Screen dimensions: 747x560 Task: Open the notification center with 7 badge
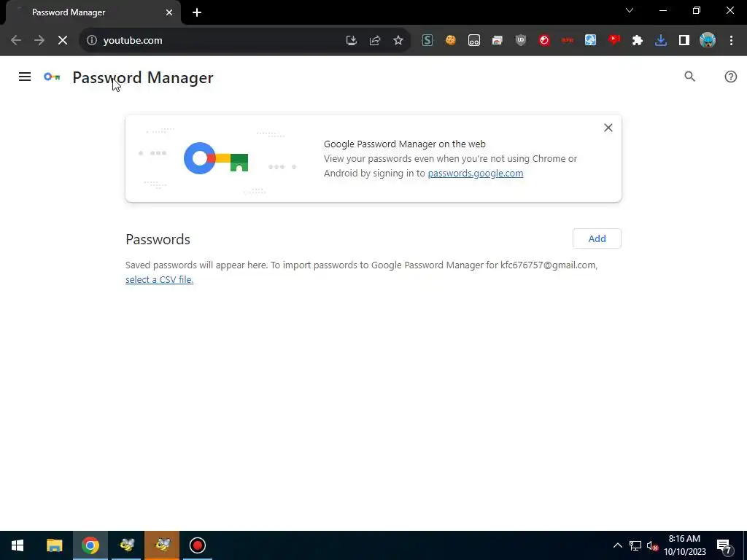(724, 546)
